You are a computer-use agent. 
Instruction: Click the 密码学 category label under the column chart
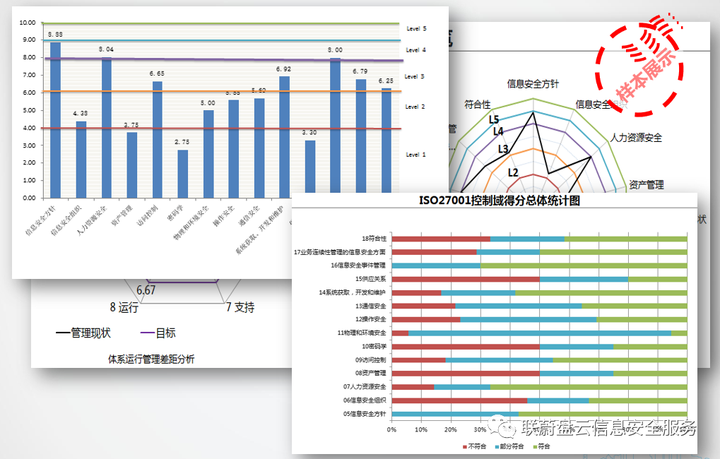click(x=174, y=213)
